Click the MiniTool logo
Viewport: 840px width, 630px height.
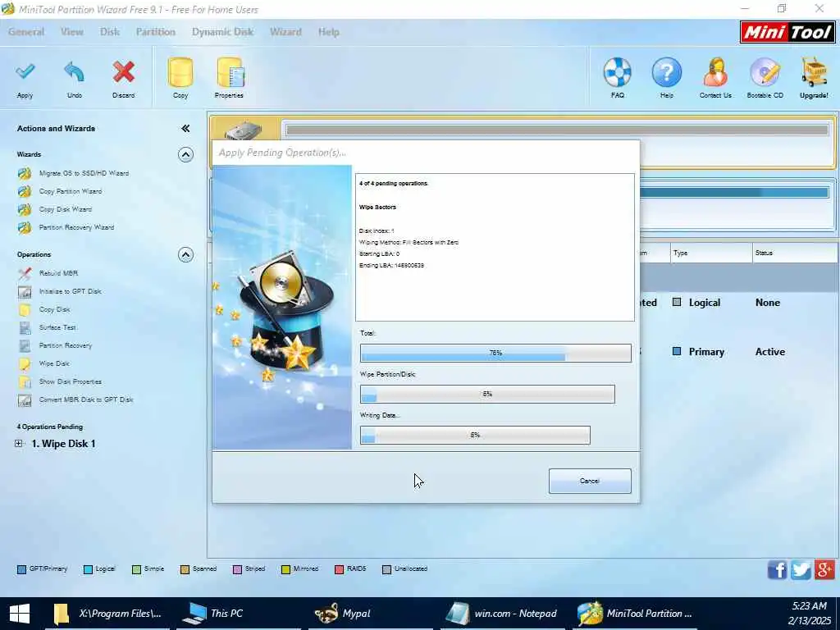pyautogui.click(x=787, y=33)
